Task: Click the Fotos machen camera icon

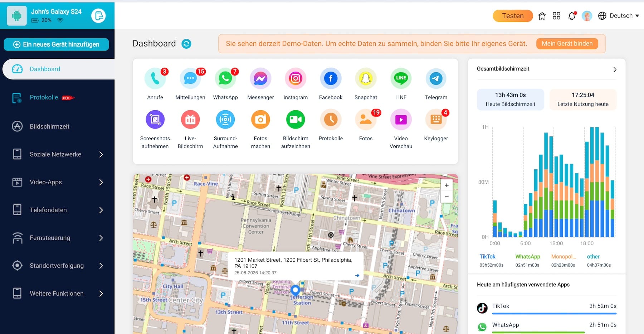Action: [260, 120]
